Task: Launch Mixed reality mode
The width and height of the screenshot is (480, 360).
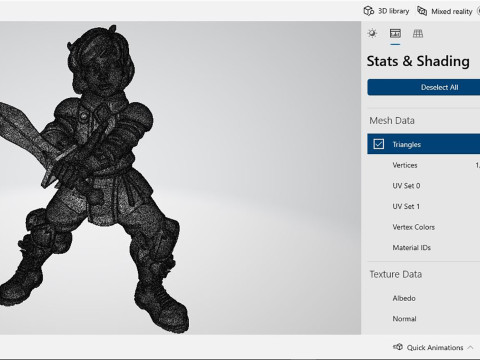Action: click(x=445, y=11)
